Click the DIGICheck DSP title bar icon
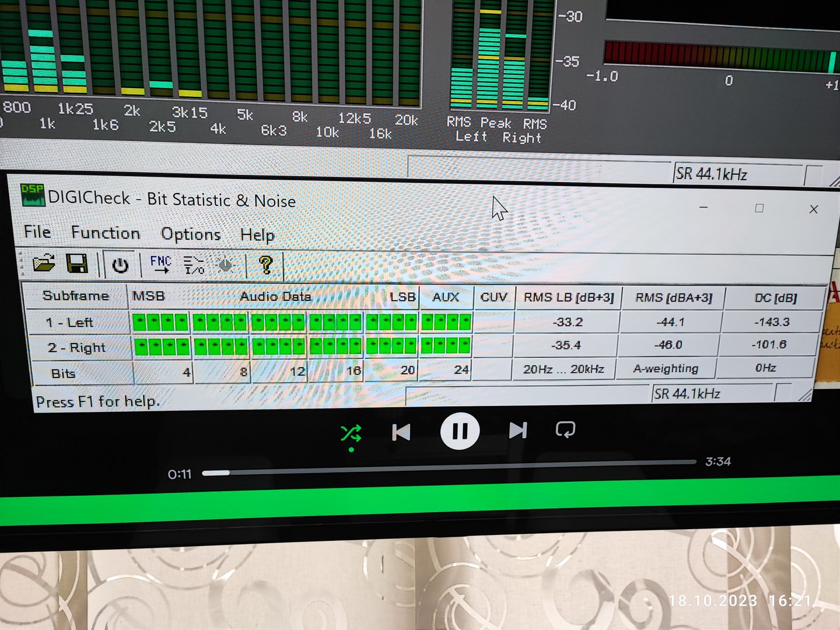This screenshot has height=630, width=840. coord(33,195)
